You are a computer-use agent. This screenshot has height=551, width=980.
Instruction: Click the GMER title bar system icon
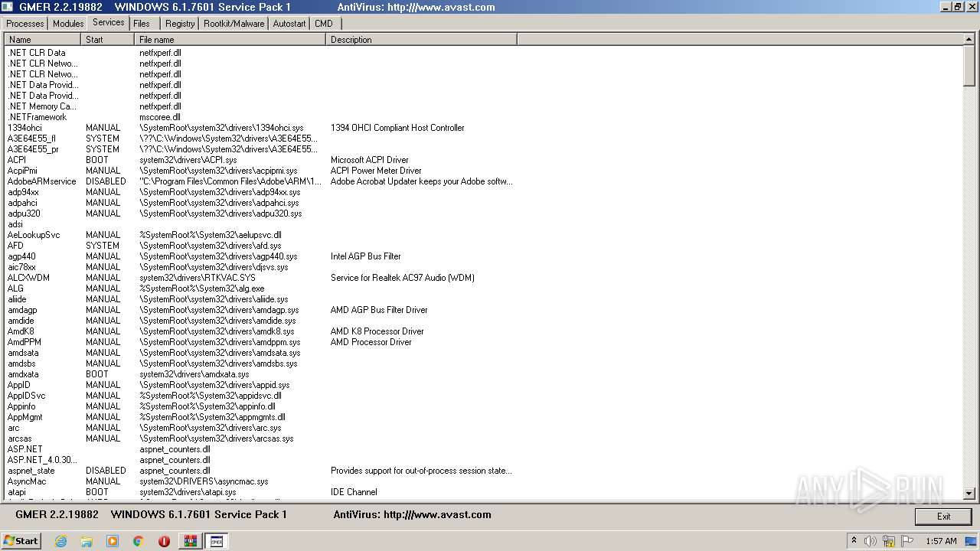7,7
